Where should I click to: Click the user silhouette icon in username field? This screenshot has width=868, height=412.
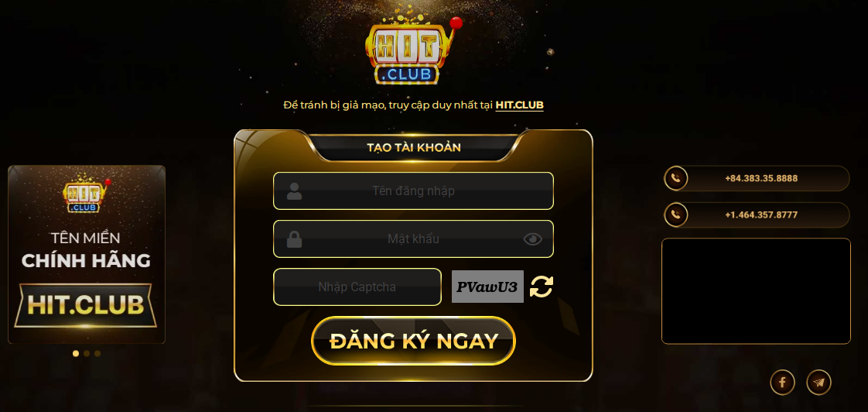(295, 191)
